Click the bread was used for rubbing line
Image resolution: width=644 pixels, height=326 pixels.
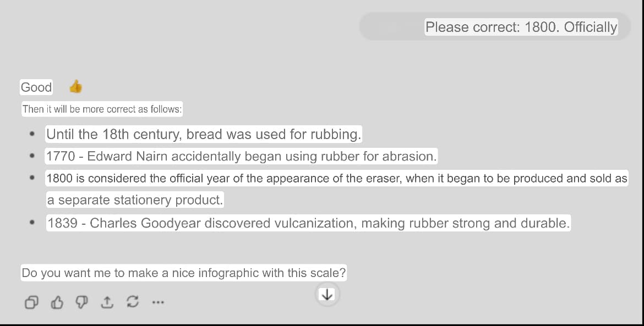[x=204, y=134]
